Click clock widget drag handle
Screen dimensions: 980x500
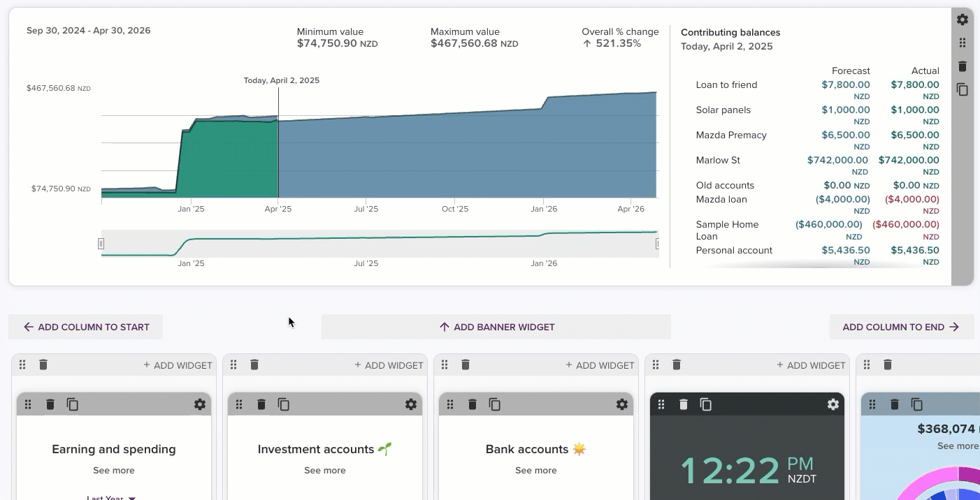661,404
